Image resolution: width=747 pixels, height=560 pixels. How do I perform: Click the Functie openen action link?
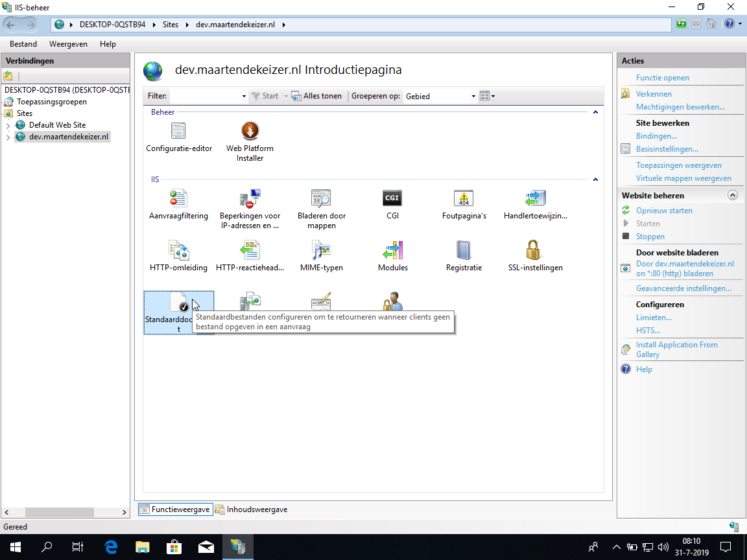click(x=662, y=78)
